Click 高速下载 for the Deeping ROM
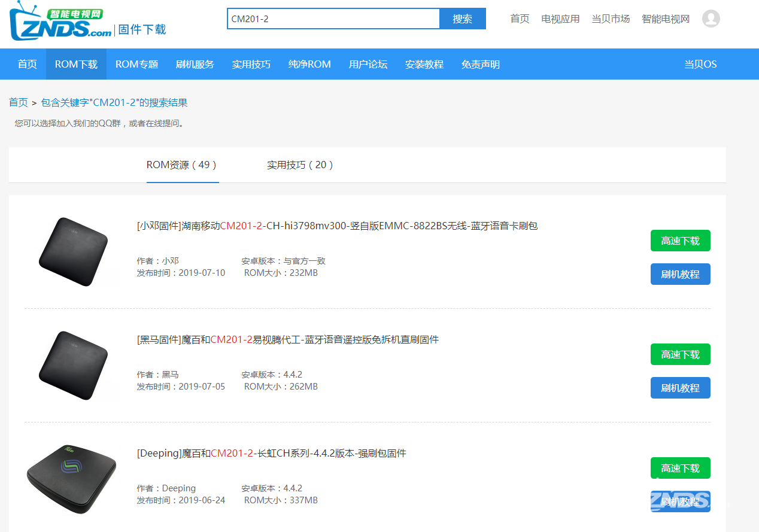This screenshot has height=532, width=759. coord(681,468)
